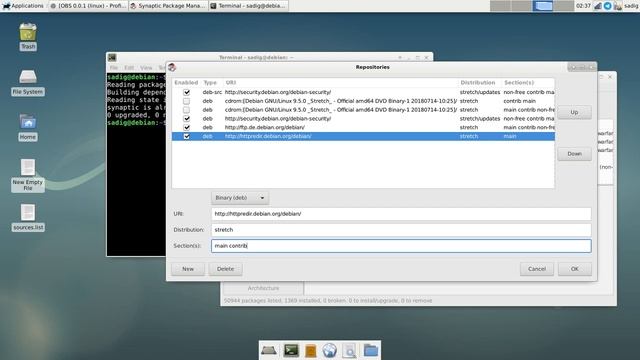The width and height of the screenshot is (640, 360).
Task: Click the user account icon beside sadig
Action: pyautogui.click(x=618, y=6)
